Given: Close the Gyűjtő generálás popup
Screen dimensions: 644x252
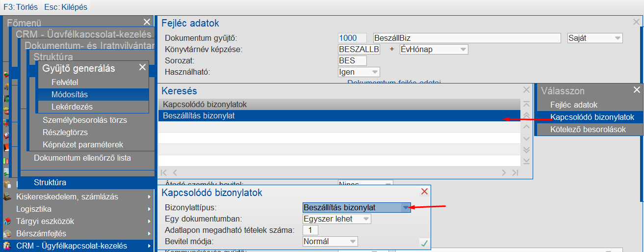Looking at the screenshot, I should [x=142, y=67].
